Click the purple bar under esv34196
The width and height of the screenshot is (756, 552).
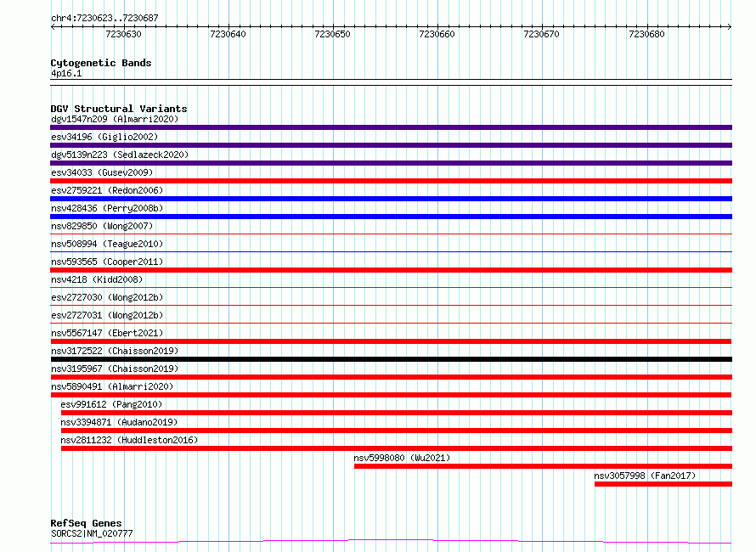[x=391, y=145]
